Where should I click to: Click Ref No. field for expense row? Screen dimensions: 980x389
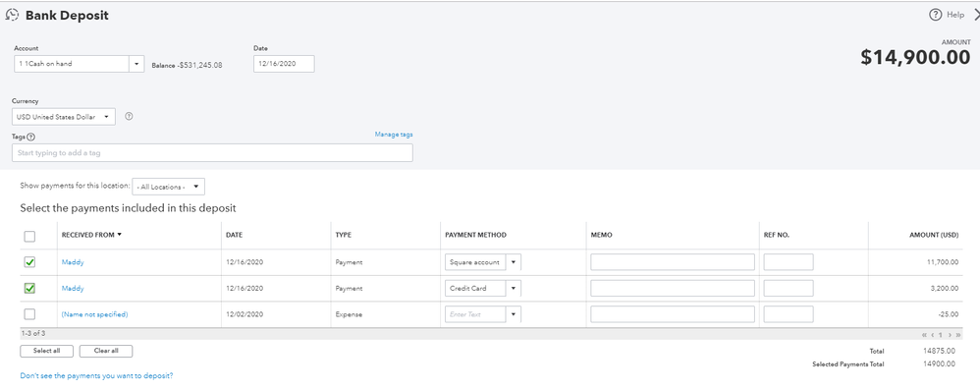pyautogui.click(x=789, y=314)
